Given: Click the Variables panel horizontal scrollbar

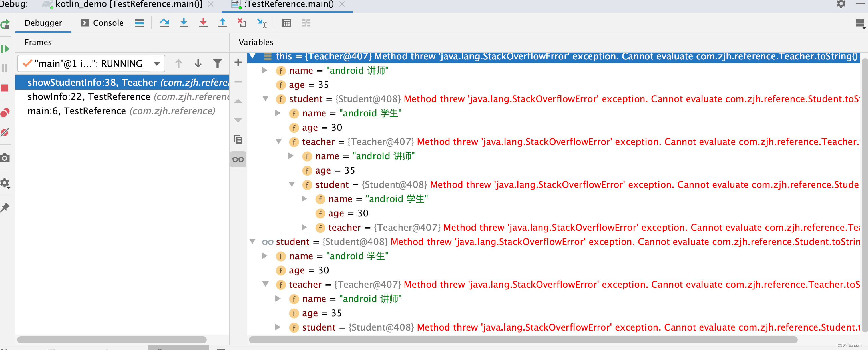Looking at the screenshot, I should point(522,339).
